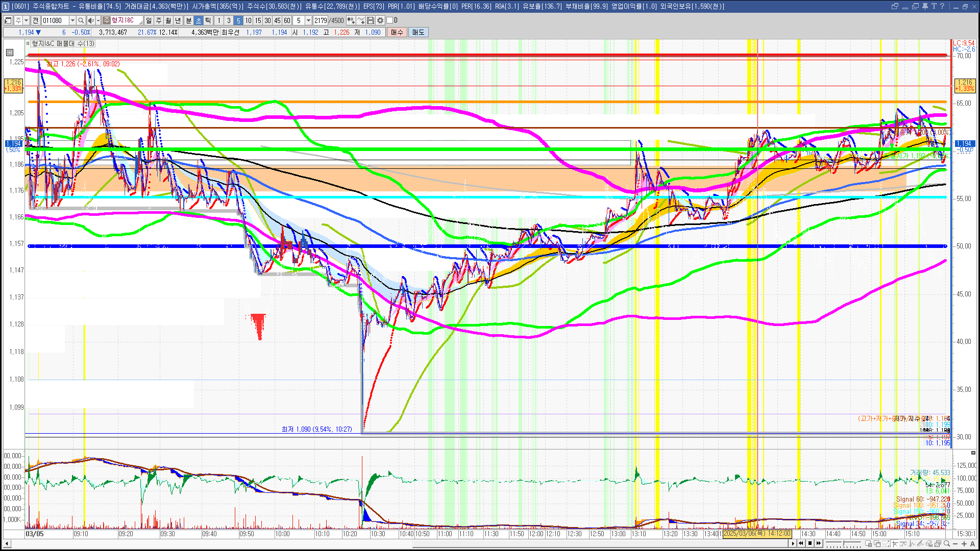980x551 pixels.
Task: Click the 매도 sell button
Action: pos(418,32)
